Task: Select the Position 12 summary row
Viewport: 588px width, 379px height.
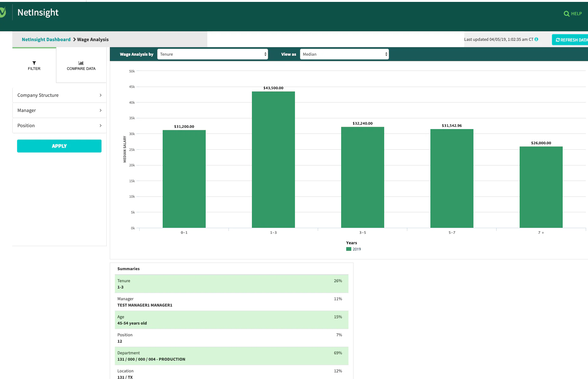Action: pos(232,338)
